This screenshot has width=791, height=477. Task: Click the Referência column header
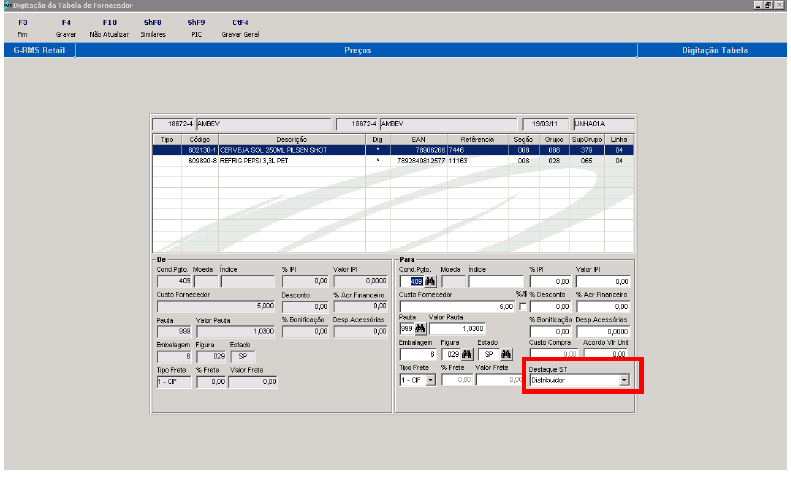[477, 140]
